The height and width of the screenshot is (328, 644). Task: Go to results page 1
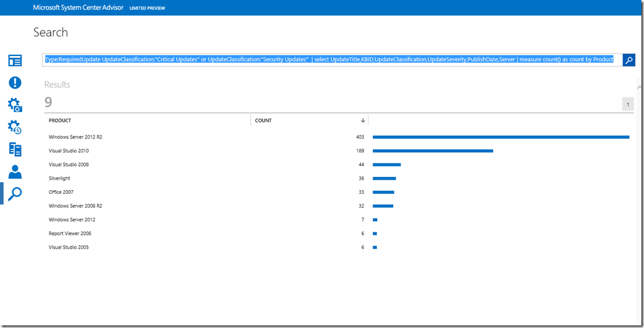point(628,104)
